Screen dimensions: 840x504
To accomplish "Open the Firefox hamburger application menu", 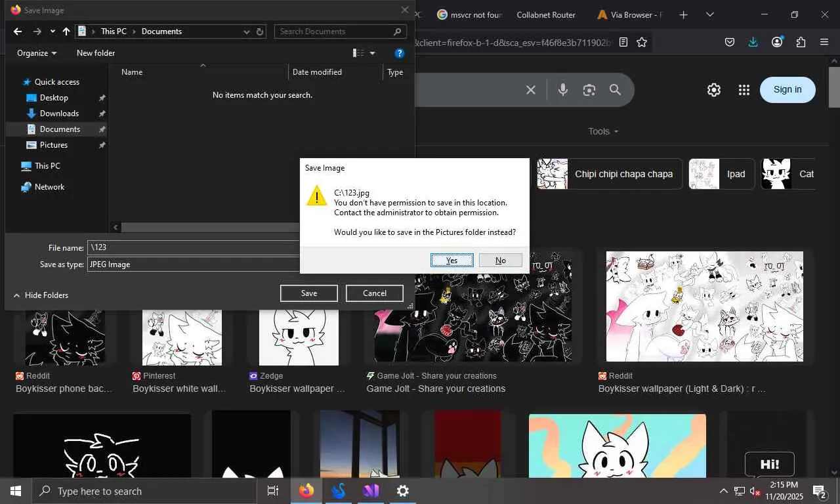I will pyautogui.click(x=824, y=42).
